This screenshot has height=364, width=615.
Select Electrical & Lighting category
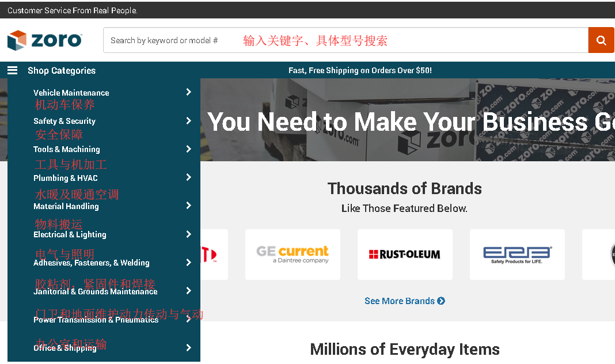tap(70, 234)
